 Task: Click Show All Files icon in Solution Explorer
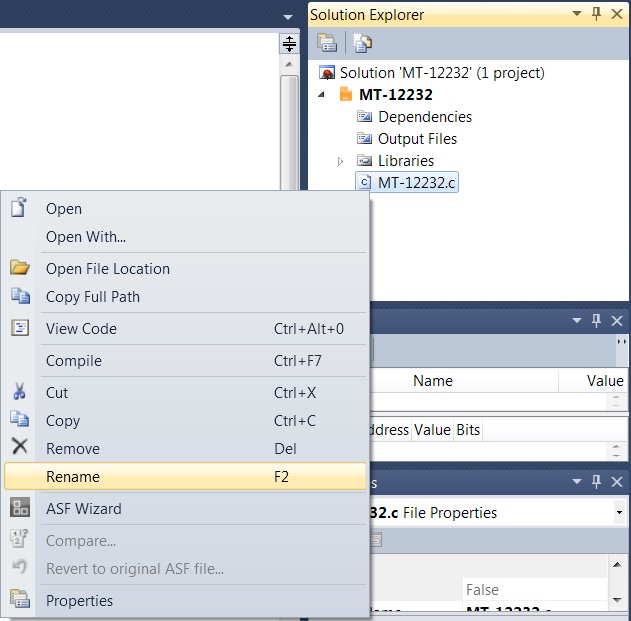point(361,43)
